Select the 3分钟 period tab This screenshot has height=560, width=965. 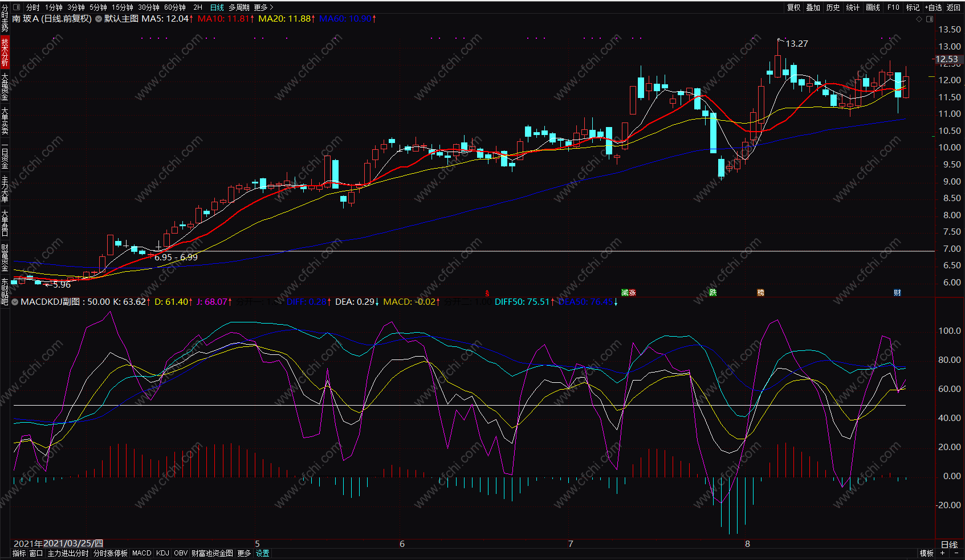pos(76,7)
